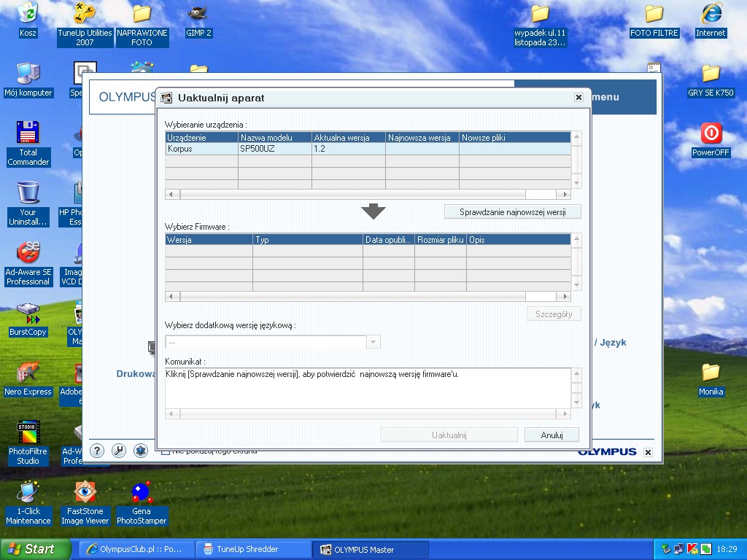
Task: Click the Anuluj button
Action: click(551, 435)
